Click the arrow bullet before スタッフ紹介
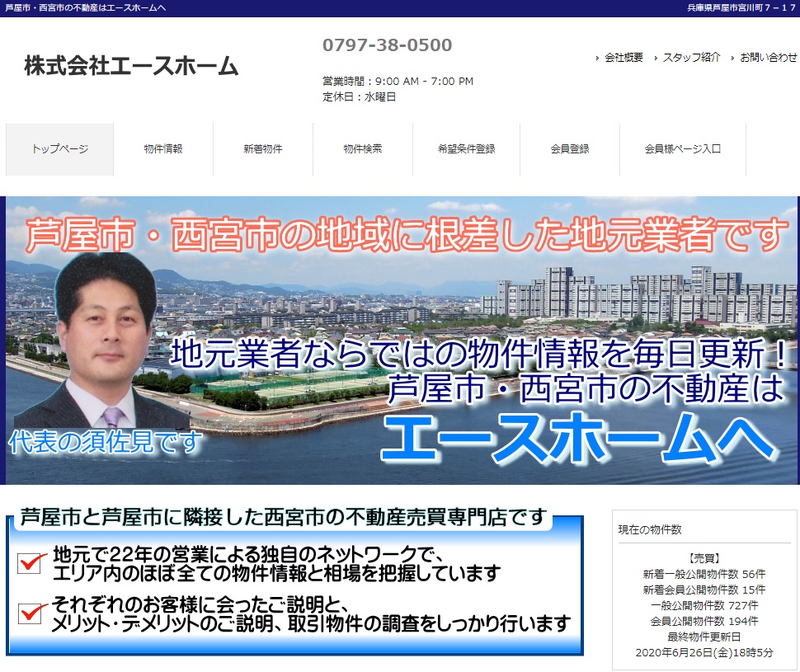Image resolution: width=800 pixels, height=672 pixels. point(656,59)
